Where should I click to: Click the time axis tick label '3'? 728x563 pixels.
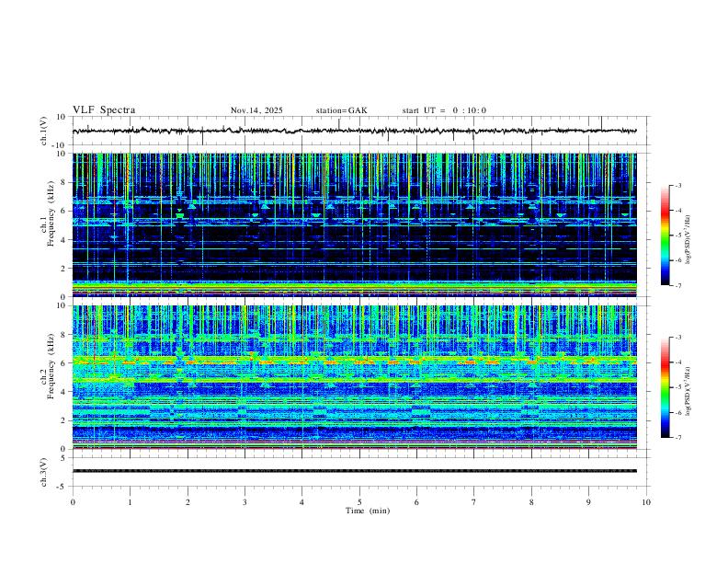pos(245,502)
